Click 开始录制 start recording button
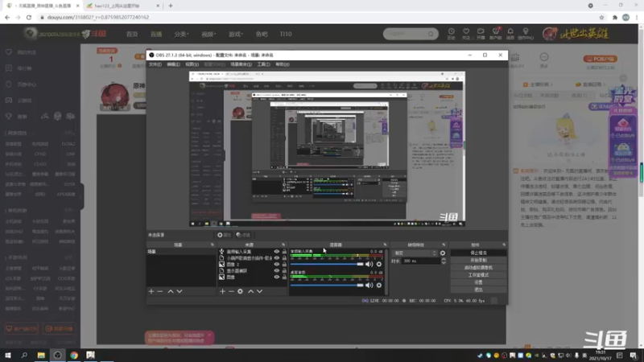Viewport: 644px width, 362px height. click(478, 260)
